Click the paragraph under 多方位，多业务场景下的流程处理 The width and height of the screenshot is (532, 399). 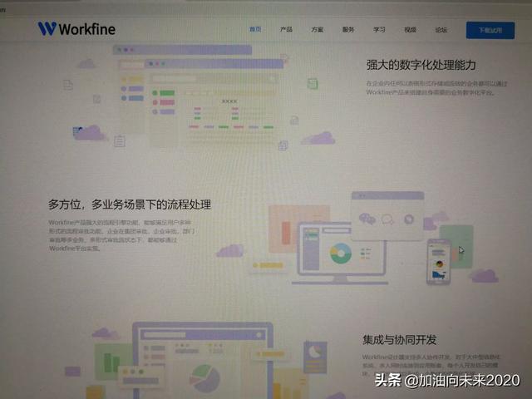coord(121,235)
